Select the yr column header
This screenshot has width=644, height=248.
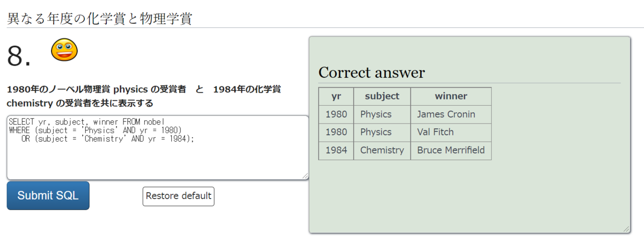pyautogui.click(x=336, y=96)
